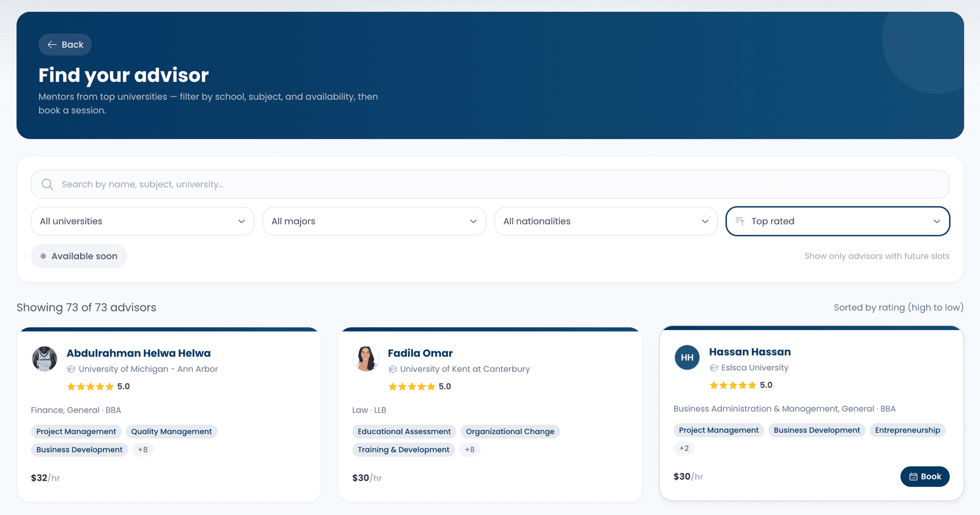Click Abdulrahman Helwa Helwa's profile photo

[x=45, y=359]
